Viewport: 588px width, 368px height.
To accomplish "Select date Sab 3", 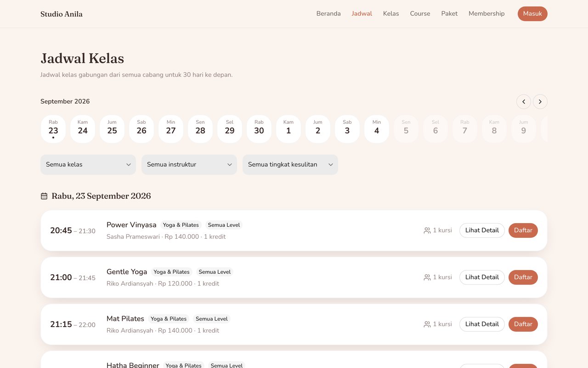I will (347, 129).
